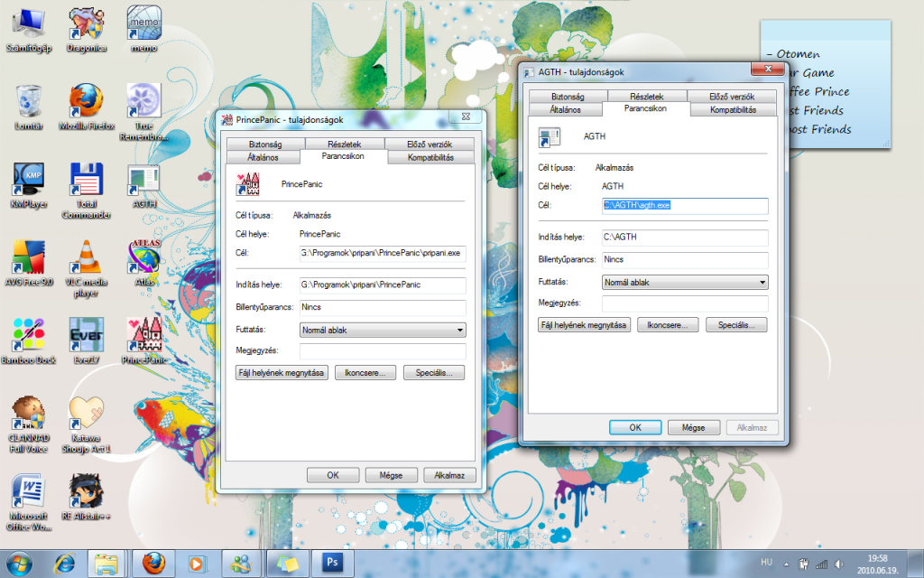This screenshot has width=924, height=578.
Task: Click Speciális button in PrincePanic properties
Action: tap(434, 372)
